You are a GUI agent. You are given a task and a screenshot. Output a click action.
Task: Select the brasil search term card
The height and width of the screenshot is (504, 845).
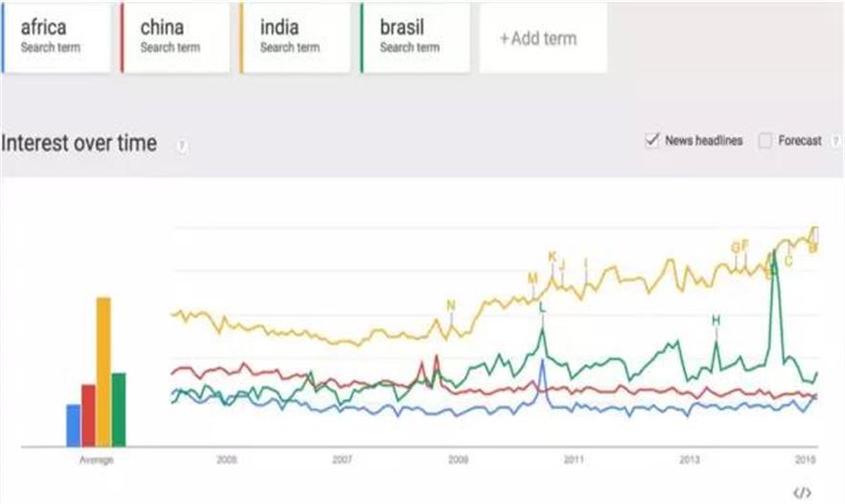[x=415, y=38]
